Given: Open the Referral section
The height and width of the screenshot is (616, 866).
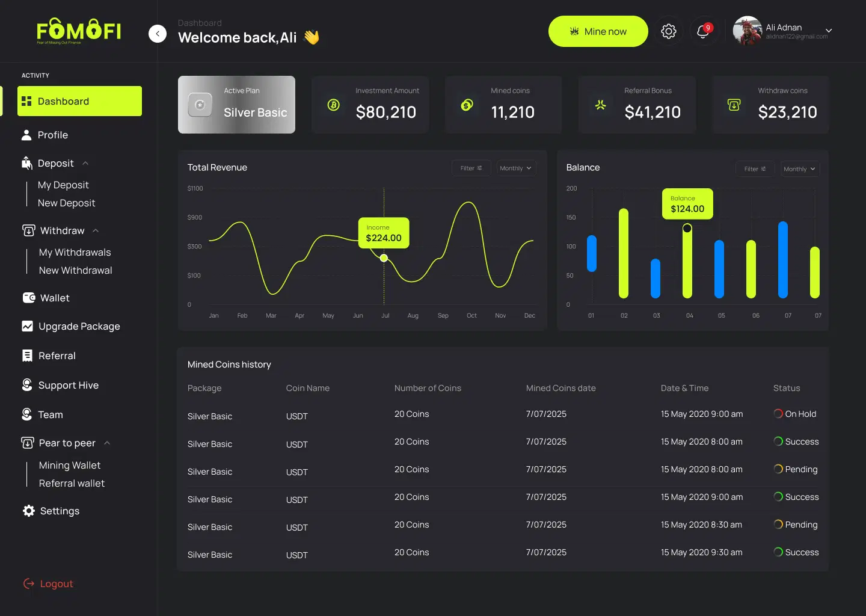Looking at the screenshot, I should [x=57, y=356].
